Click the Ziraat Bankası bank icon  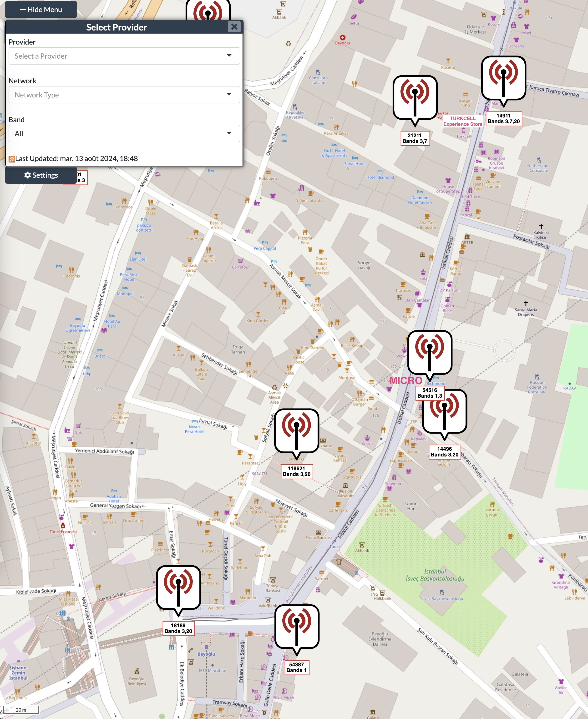point(318,532)
